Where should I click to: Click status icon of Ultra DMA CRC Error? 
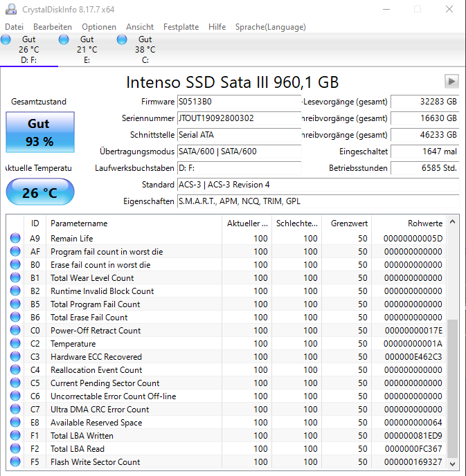(15, 409)
